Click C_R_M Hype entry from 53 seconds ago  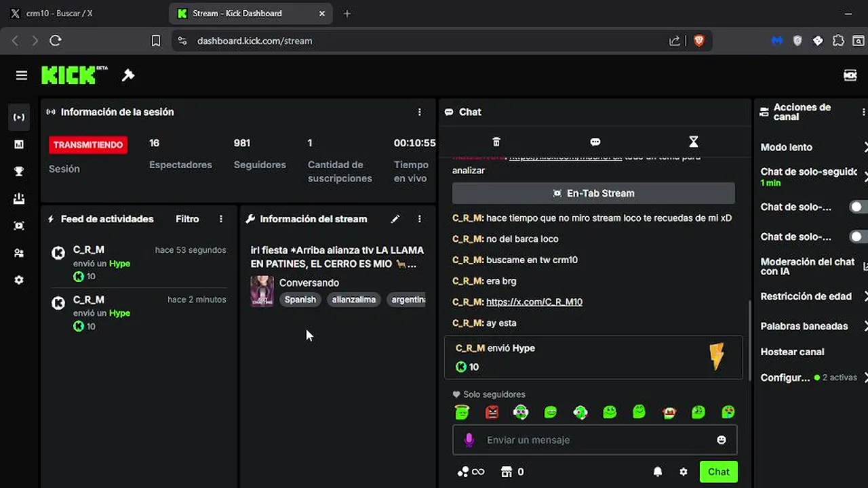[139, 263]
